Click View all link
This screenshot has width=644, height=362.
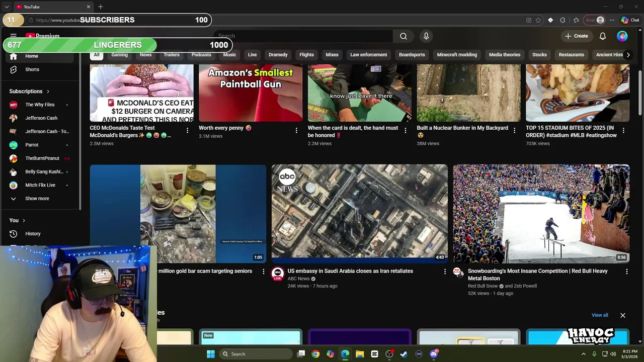[600, 315]
